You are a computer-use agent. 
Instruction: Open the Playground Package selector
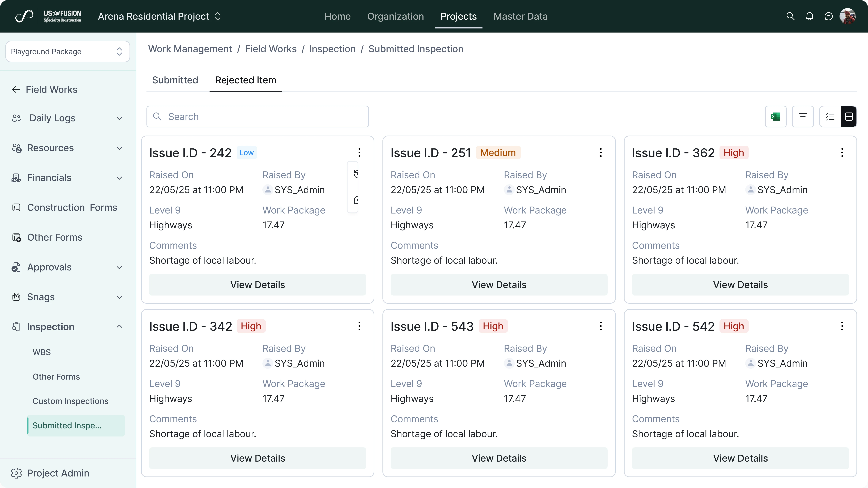[67, 51]
